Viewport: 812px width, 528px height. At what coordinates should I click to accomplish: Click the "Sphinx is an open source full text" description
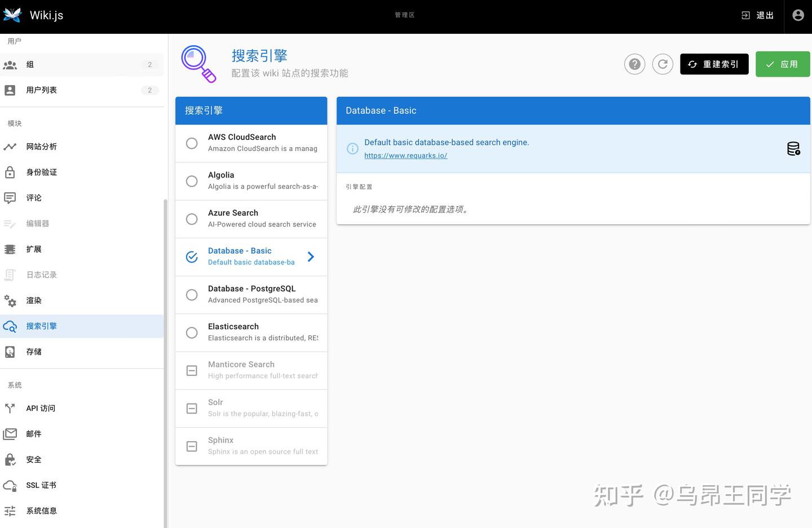coord(263,451)
